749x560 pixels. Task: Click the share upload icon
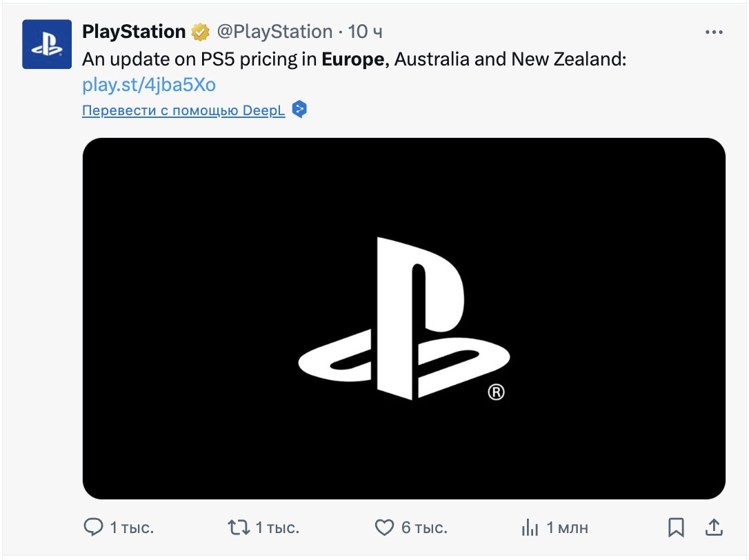(714, 527)
